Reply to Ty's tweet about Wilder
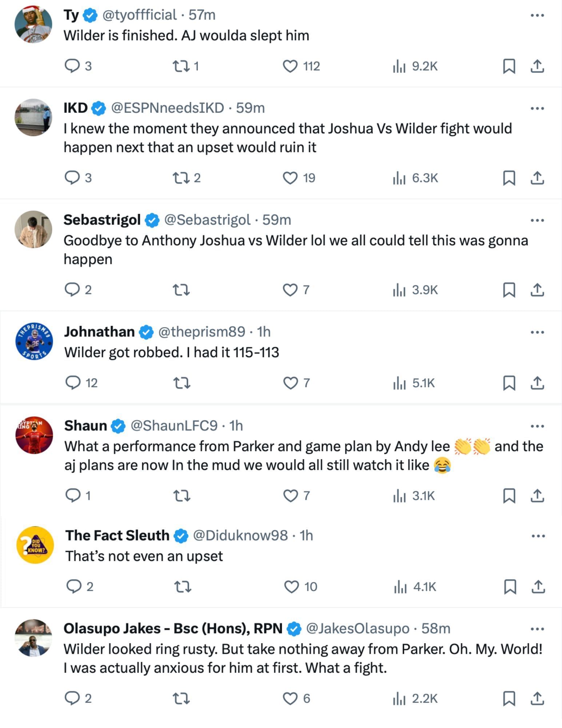The image size is (562, 728). click(72, 66)
